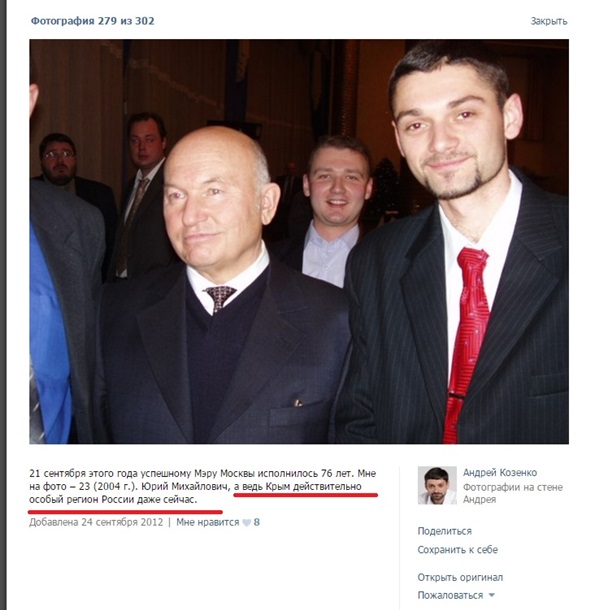590x610 pixels.
Task: Like the photo with Мне нравится
Action: (x=208, y=522)
